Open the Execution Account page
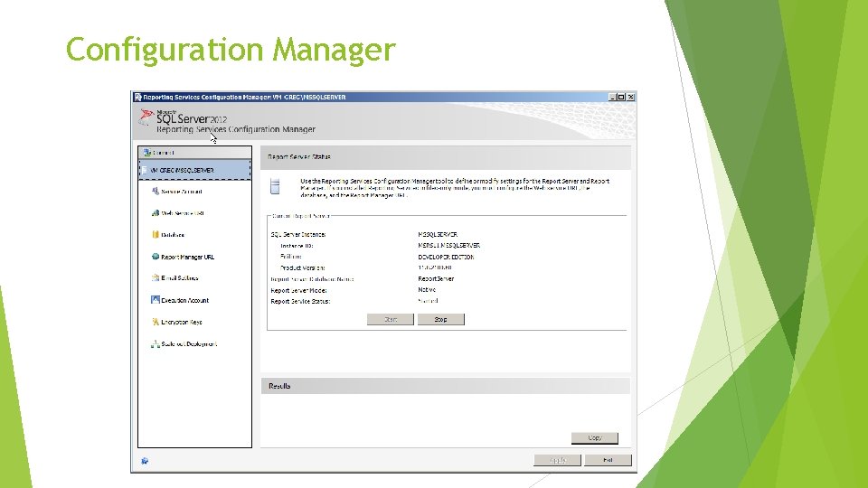 click(x=184, y=300)
